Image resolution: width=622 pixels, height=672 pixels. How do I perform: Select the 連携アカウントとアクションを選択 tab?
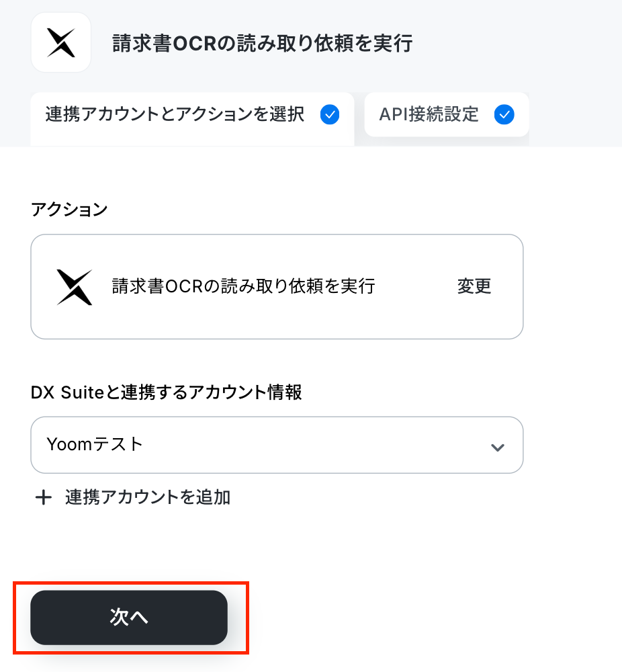(x=192, y=118)
